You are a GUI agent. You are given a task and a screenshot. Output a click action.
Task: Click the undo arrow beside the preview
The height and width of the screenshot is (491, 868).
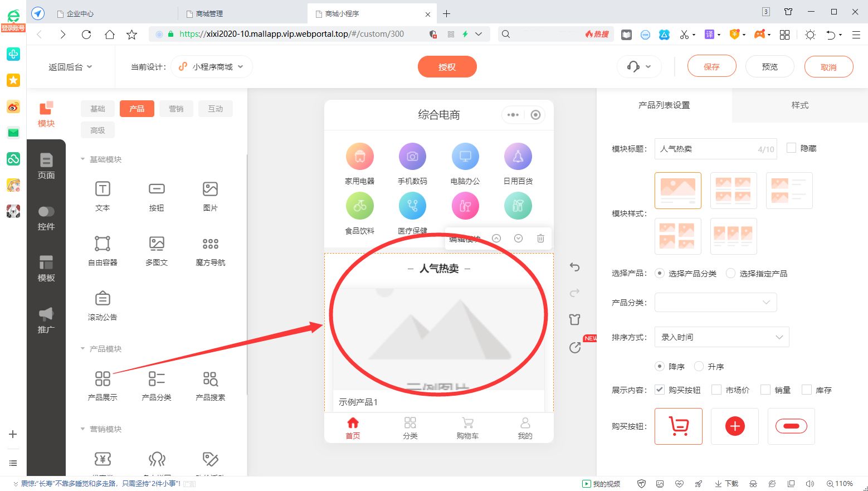point(574,267)
